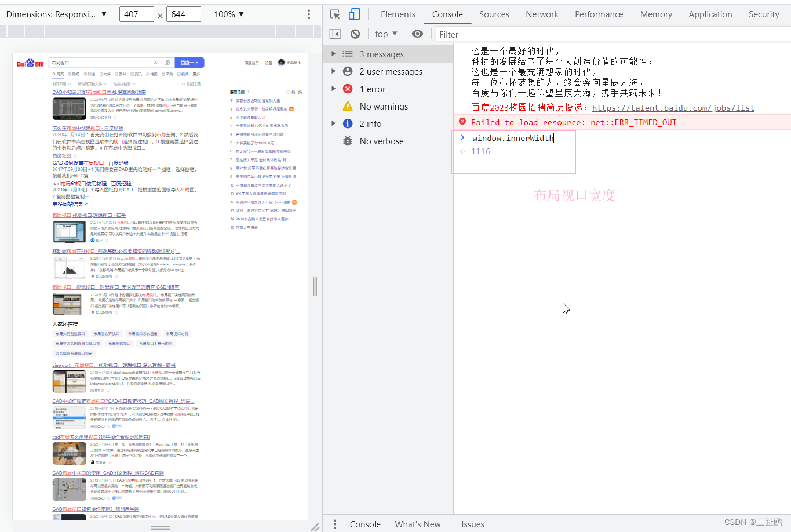Switch to the Performance tab
The width and height of the screenshot is (791, 532).
pyautogui.click(x=599, y=14)
